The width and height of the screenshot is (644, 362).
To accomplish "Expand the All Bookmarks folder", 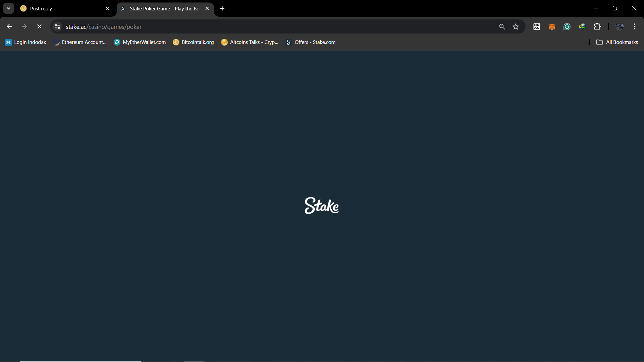I will (x=617, y=42).
